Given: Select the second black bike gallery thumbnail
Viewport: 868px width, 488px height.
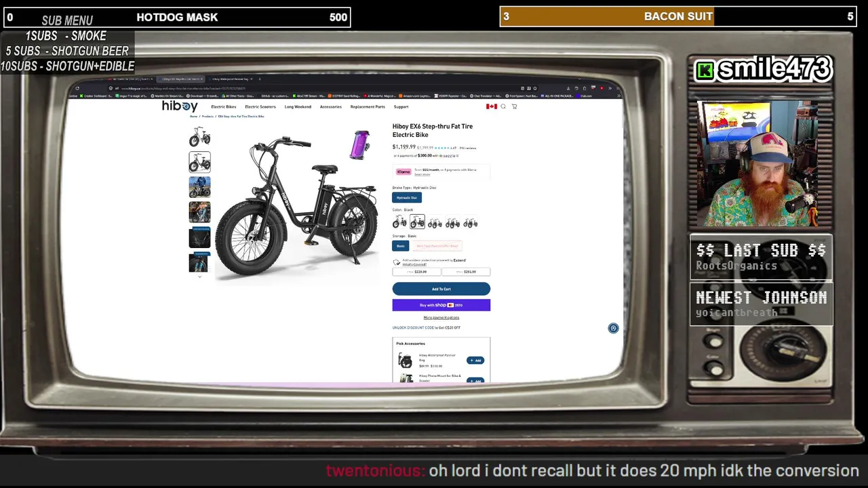Looking at the screenshot, I should [199, 162].
